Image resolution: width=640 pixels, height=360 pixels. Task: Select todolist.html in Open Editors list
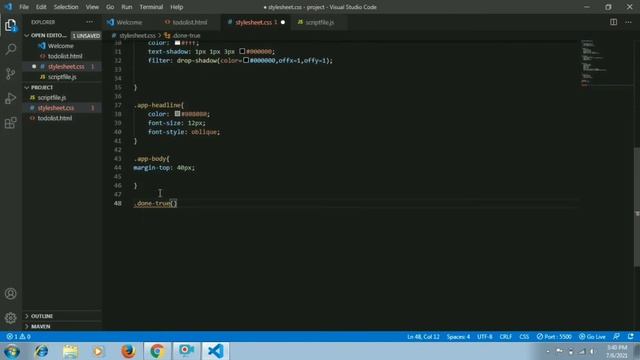65,56
